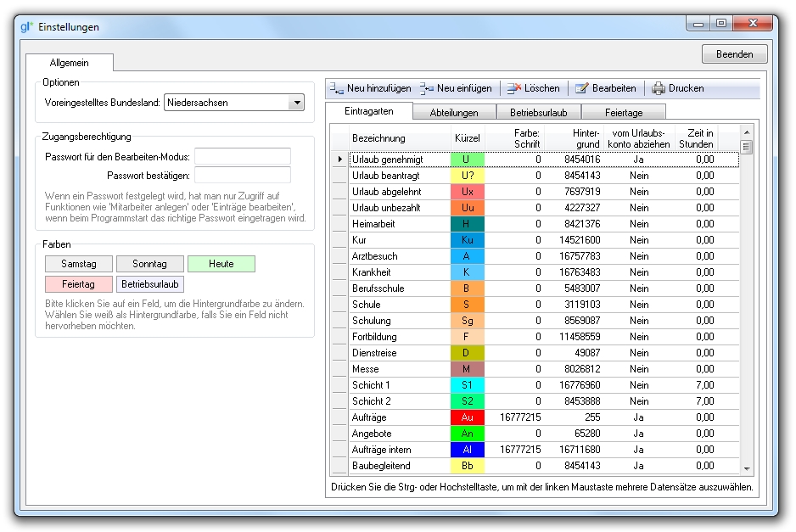
Task: Switch to the Abteilungen tab
Action: tap(454, 112)
